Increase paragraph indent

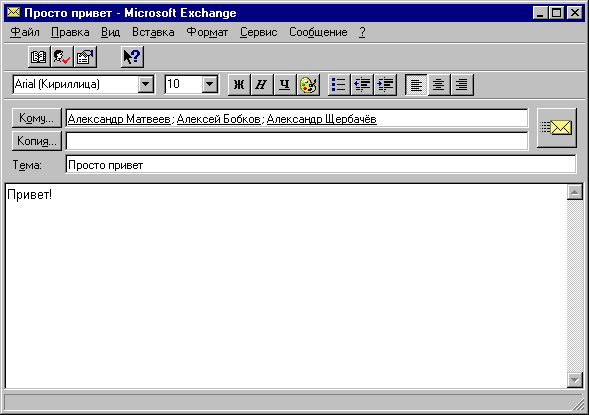click(385, 85)
